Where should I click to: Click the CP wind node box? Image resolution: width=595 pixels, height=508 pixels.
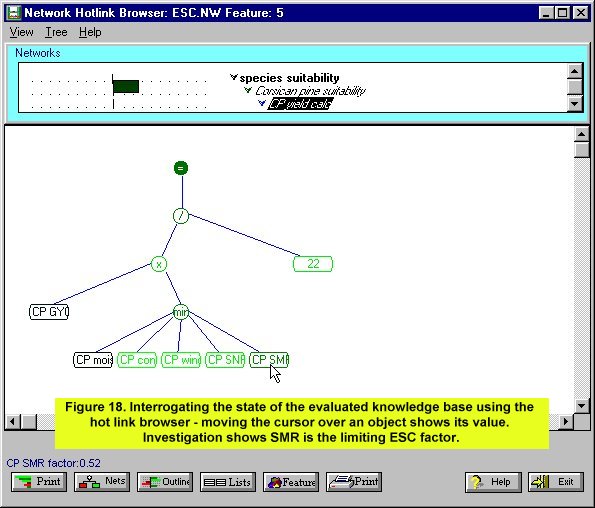coord(181,360)
